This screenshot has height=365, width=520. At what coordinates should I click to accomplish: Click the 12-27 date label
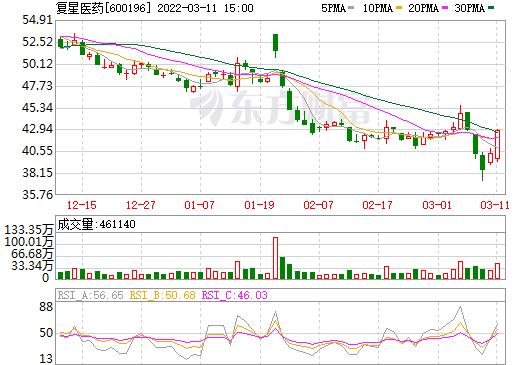pos(141,205)
